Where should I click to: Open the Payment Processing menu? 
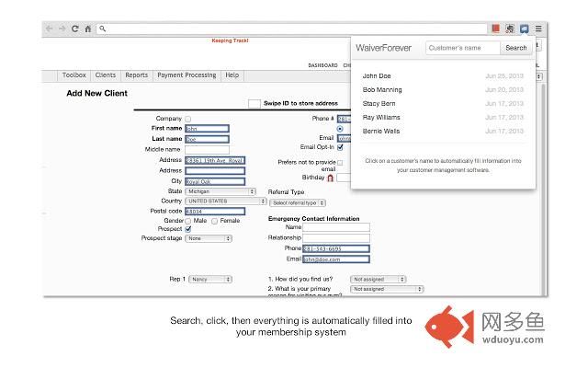[187, 75]
